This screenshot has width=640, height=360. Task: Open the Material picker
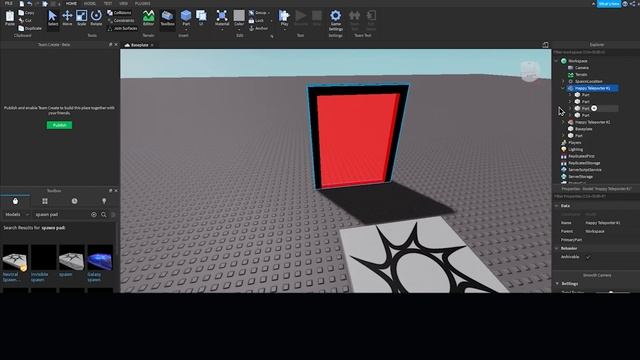(222, 18)
